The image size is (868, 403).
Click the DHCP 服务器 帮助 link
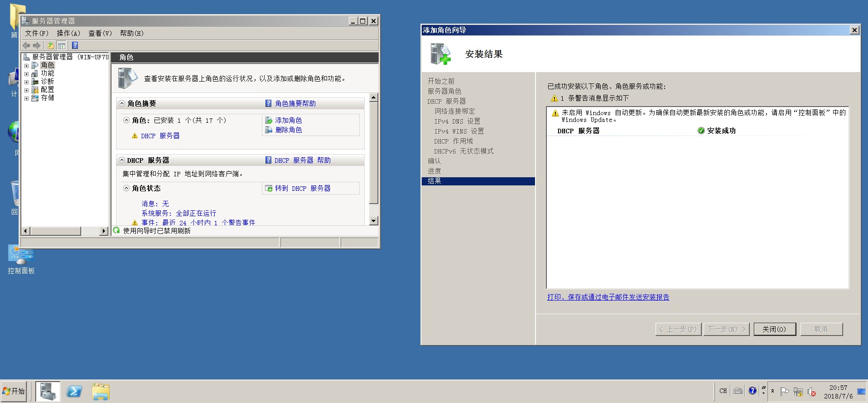(x=303, y=160)
